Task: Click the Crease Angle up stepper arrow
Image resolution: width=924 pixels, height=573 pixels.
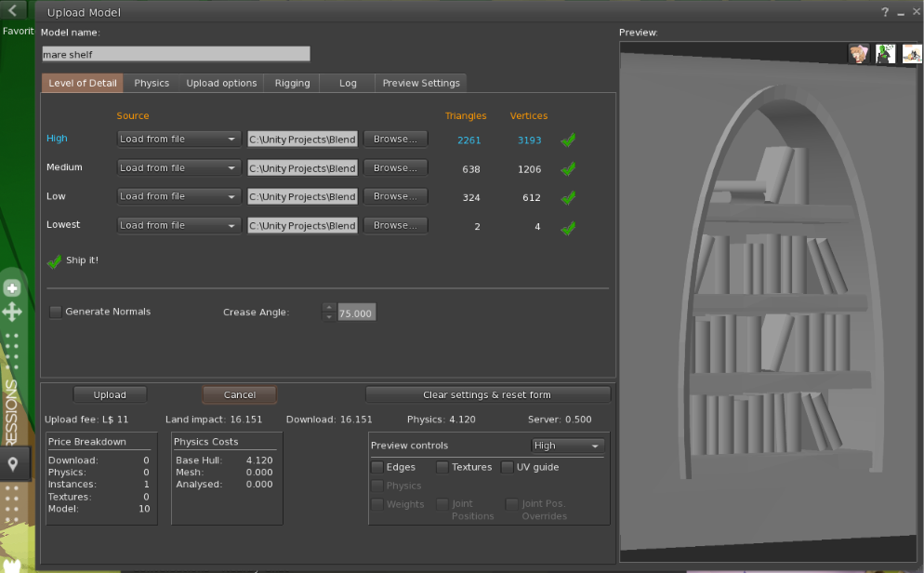Action: pyautogui.click(x=329, y=308)
